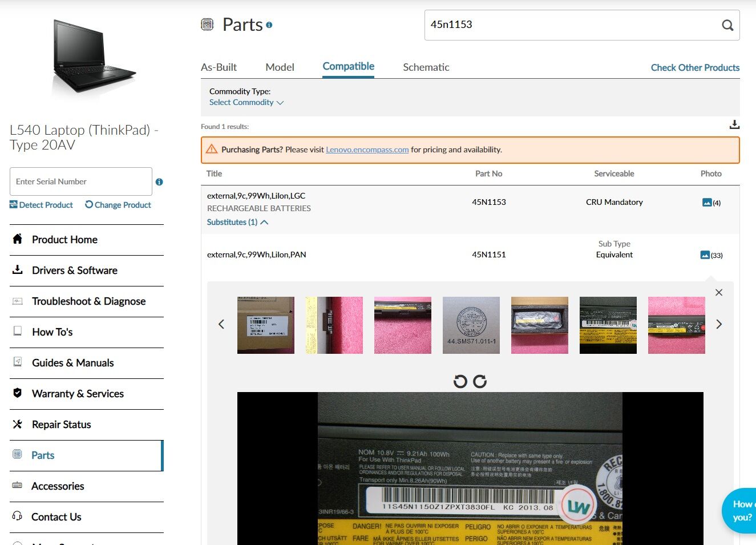The width and height of the screenshot is (756, 545).
Task: Open the How can I help chat bubble
Action: coord(739,511)
